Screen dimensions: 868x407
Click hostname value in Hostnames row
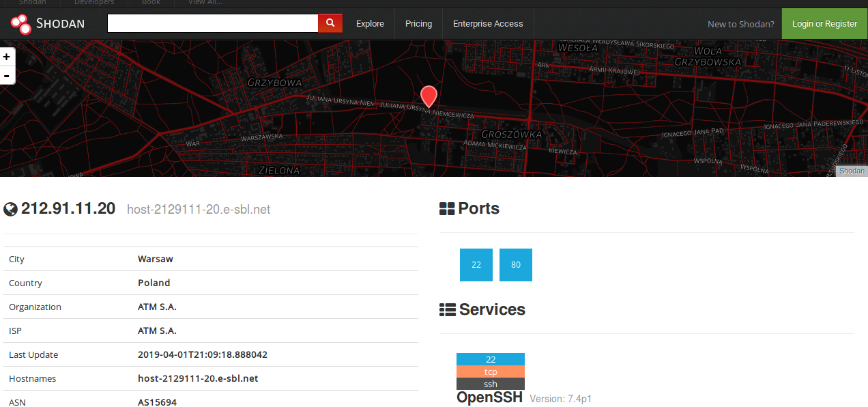pyautogui.click(x=198, y=379)
